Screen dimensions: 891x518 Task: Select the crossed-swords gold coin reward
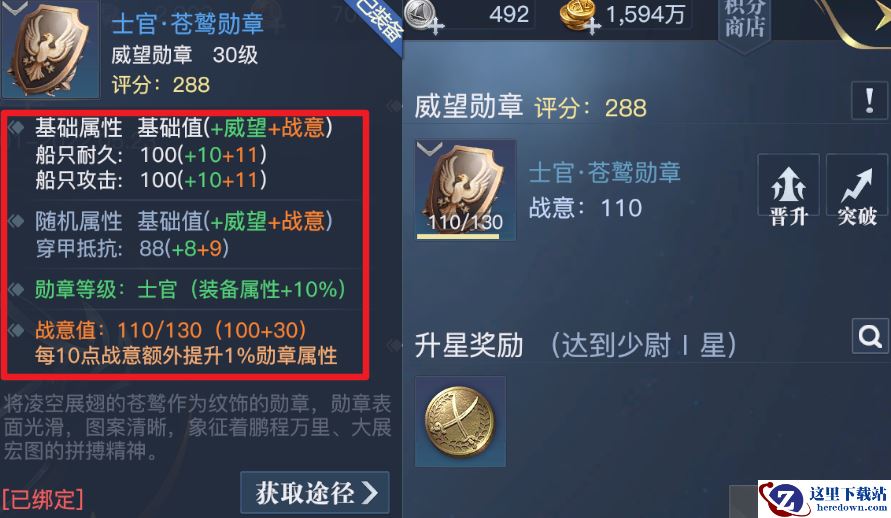tap(460, 421)
